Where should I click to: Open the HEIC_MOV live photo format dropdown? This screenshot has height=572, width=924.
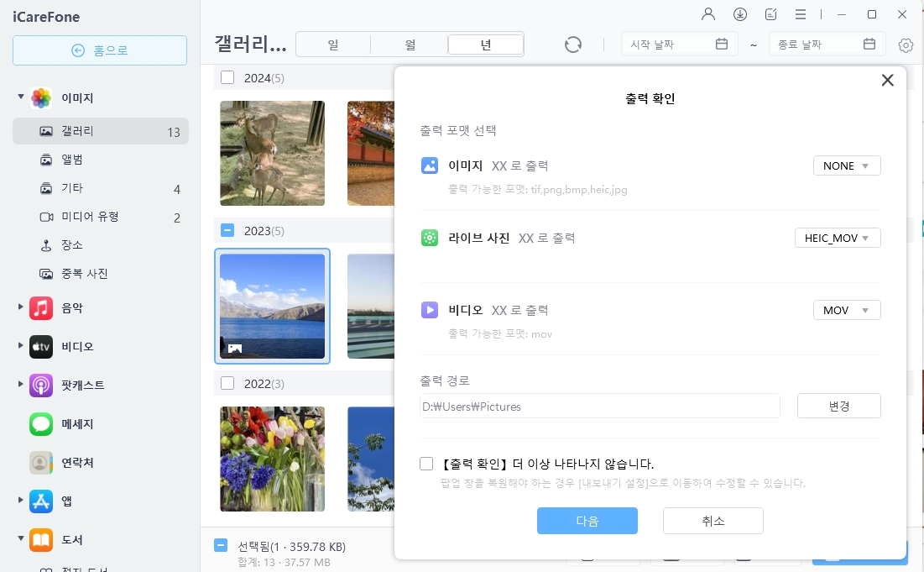click(x=838, y=238)
